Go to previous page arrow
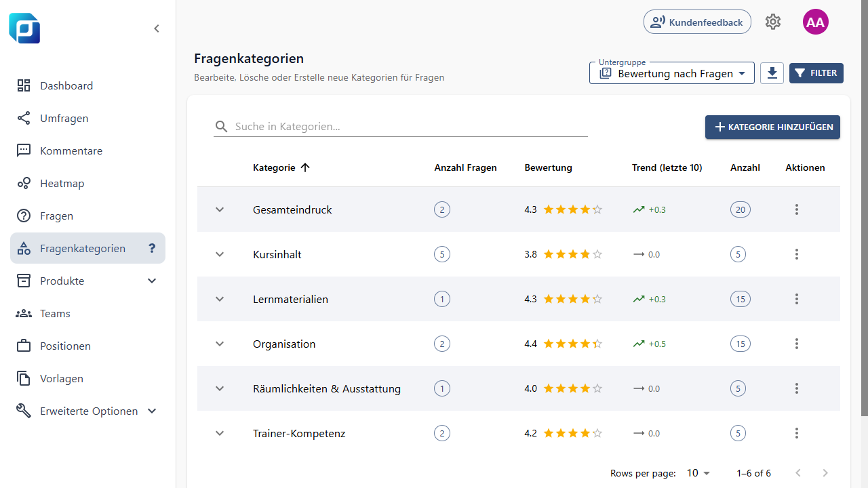 pyautogui.click(x=798, y=473)
